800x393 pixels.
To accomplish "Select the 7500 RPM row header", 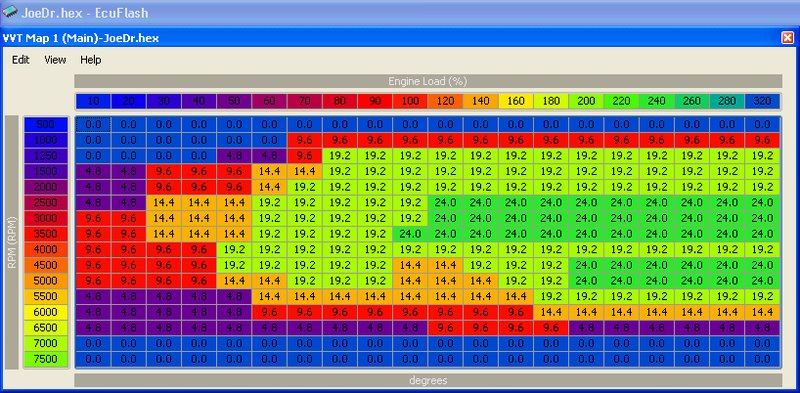I will point(45,359).
